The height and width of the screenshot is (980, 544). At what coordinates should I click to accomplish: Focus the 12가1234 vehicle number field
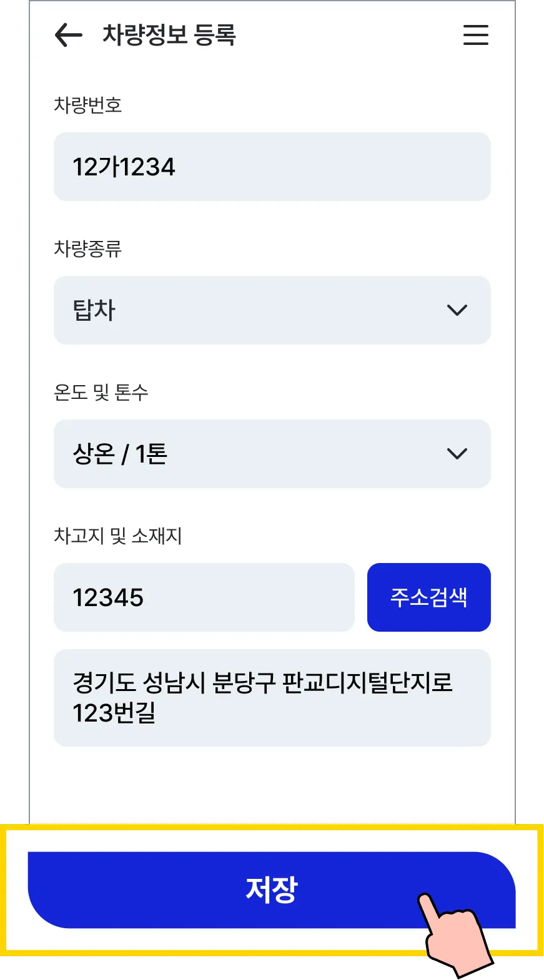coord(272,167)
